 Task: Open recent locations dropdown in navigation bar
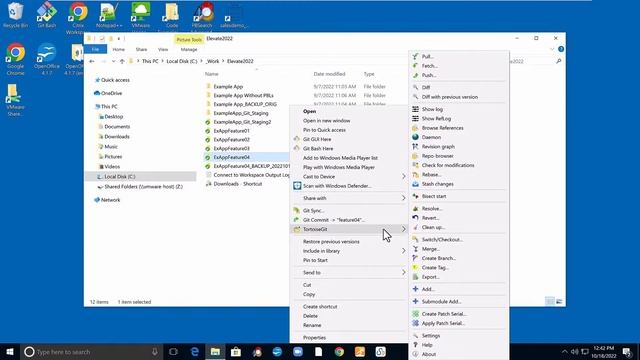click(113, 61)
